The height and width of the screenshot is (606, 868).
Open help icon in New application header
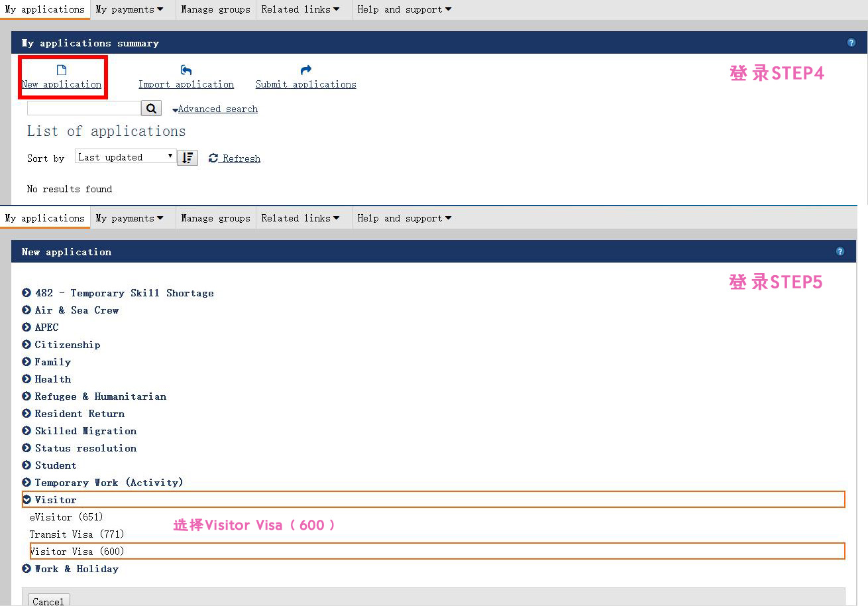840,251
